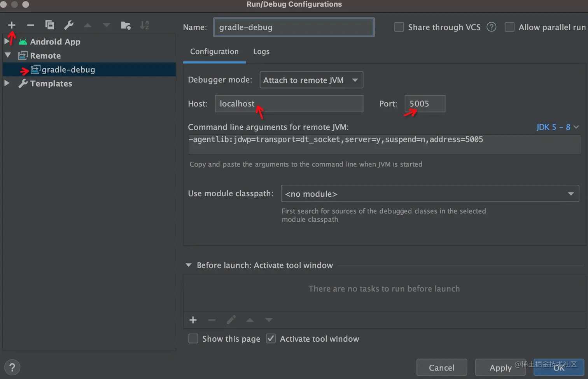Screen dimensions: 588x379
Task: Switch to the Logs tab
Action: pos(261,52)
